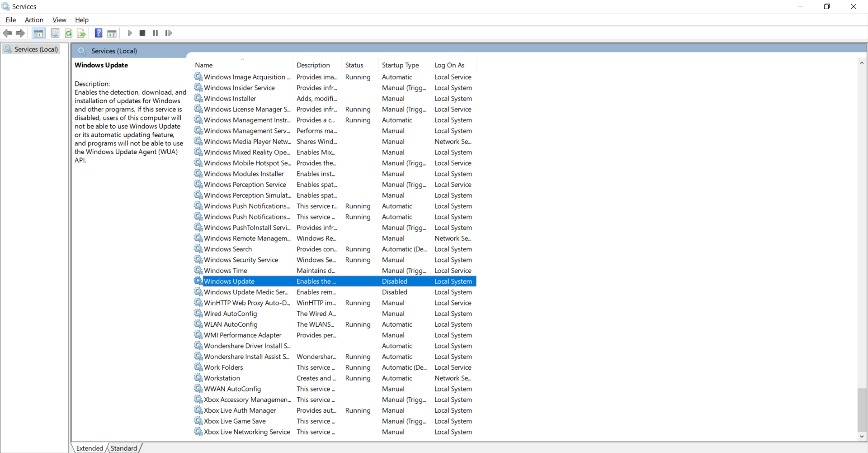Click the gear icon beside Windows Time

click(x=198, y=270)
